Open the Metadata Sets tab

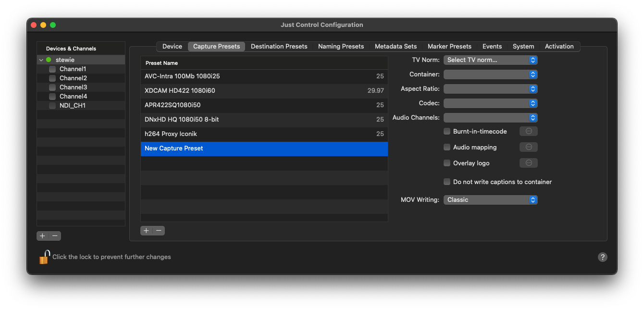(x=396, y=47)
